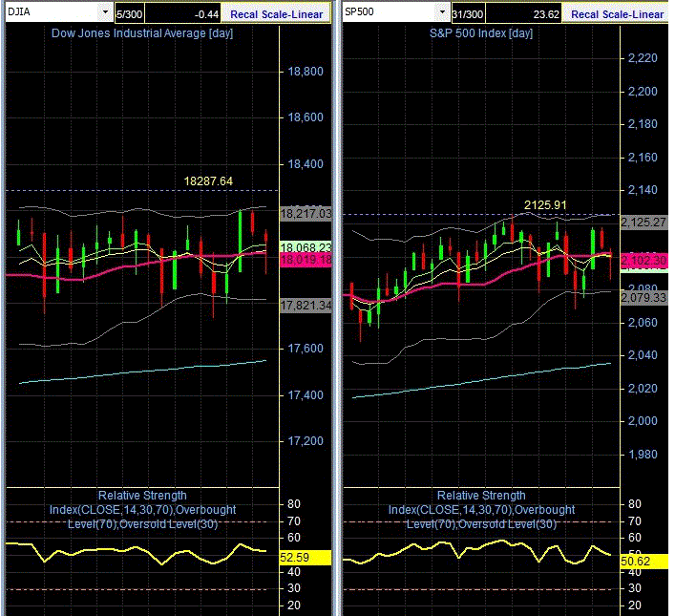
Task: Click the 2,200 price axis label
Action: coord(643,92)
